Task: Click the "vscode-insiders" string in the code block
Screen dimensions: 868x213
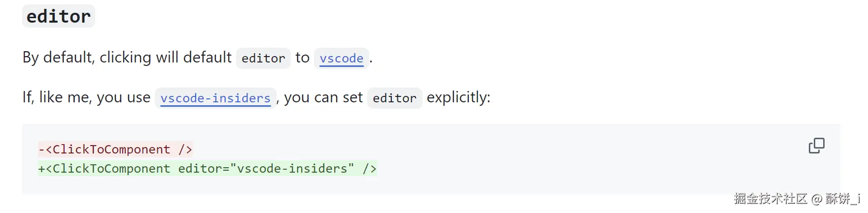Action: (x=292, y=169)
